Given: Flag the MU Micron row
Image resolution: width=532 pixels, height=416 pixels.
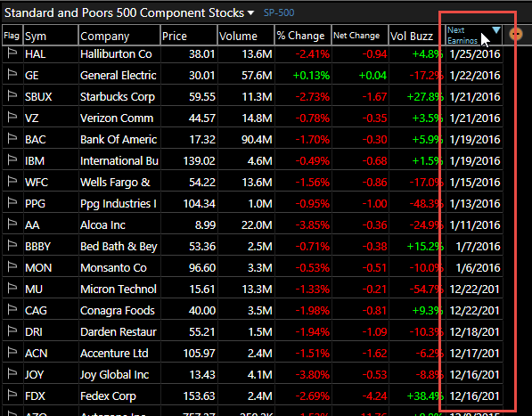Looking at the screenshot, I should click(12, 289).
